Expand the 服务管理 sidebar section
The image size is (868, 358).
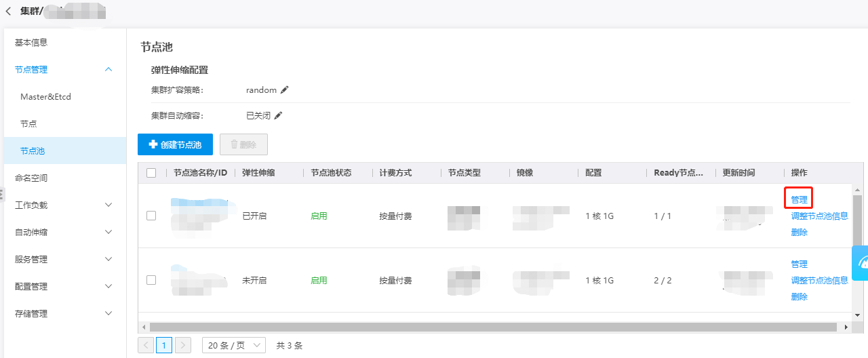coord(108,259)
